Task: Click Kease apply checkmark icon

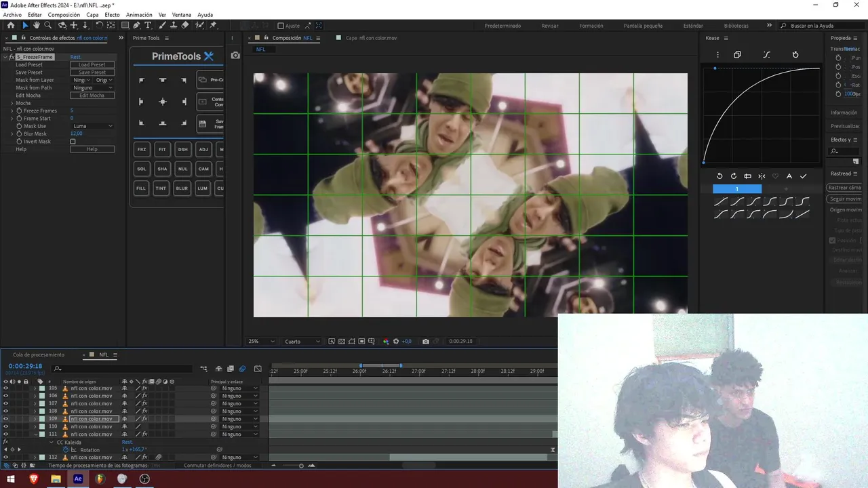Action: (x=804, y=176)
